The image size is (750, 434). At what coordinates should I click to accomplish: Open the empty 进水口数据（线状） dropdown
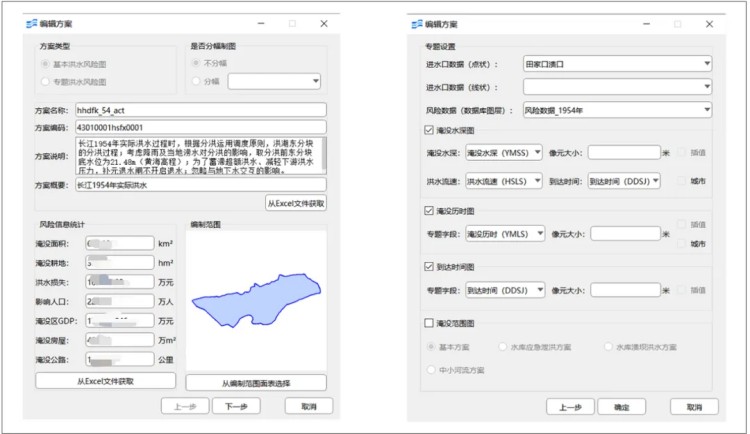pos(617,87)
